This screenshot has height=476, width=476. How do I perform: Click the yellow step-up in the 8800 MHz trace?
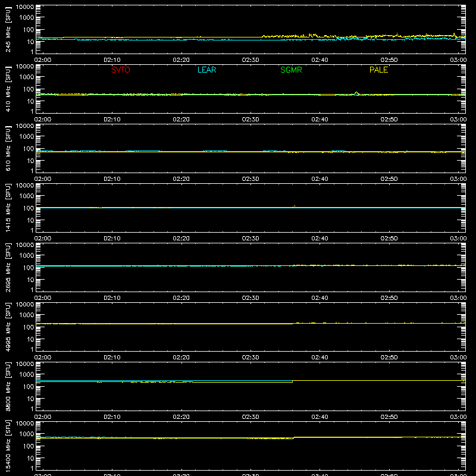[x=293, y=381]
